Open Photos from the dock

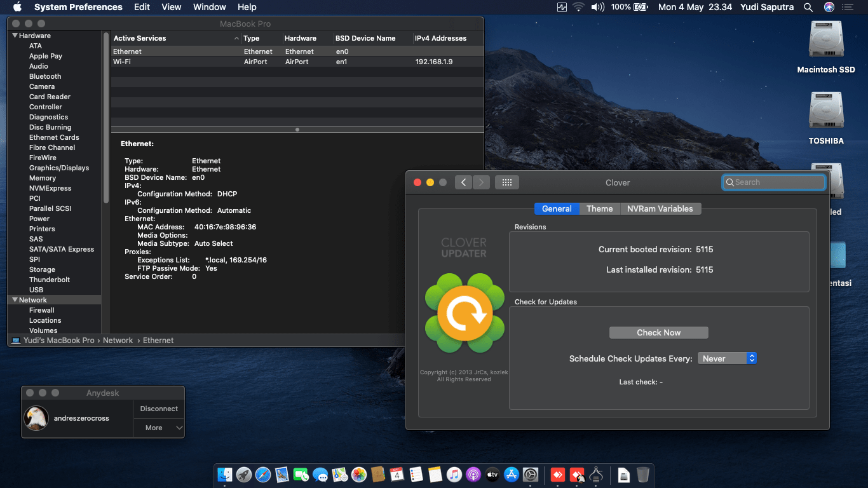click(x=359, y=475)
